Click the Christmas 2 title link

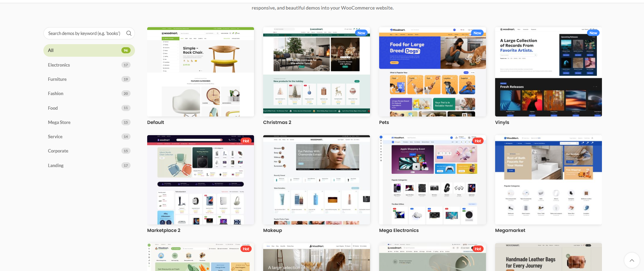[277, 122]
